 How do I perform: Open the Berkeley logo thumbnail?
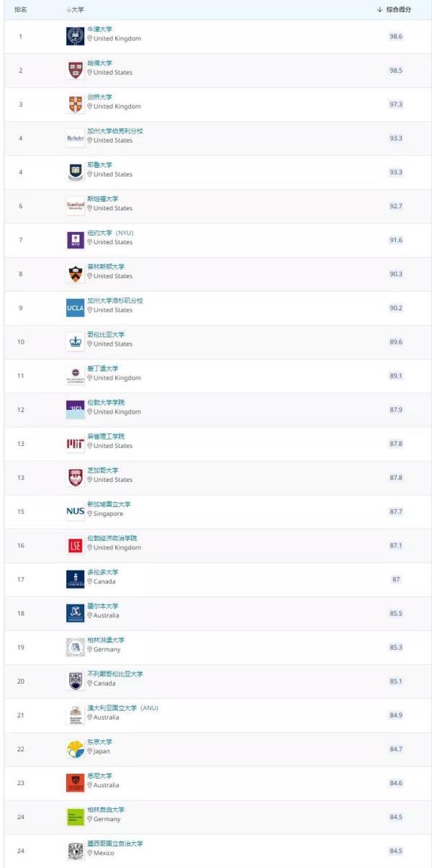pyautogui.click(x=76, y=138)
